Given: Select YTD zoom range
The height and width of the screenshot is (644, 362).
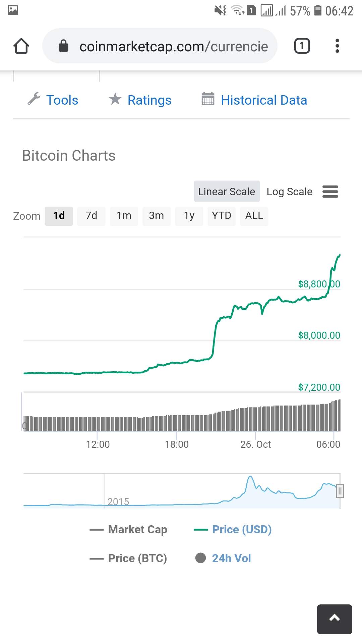Looking at the screenshot, I should pos(221,216).
